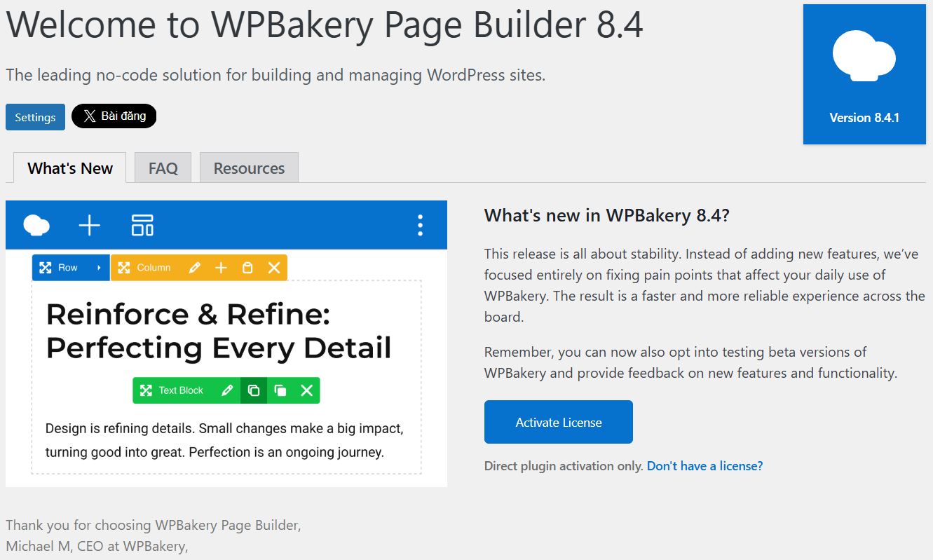Open the Resources tab
The width and height of the screenshot is (933, 560).
pyautogui.click(x=249, y=168)
